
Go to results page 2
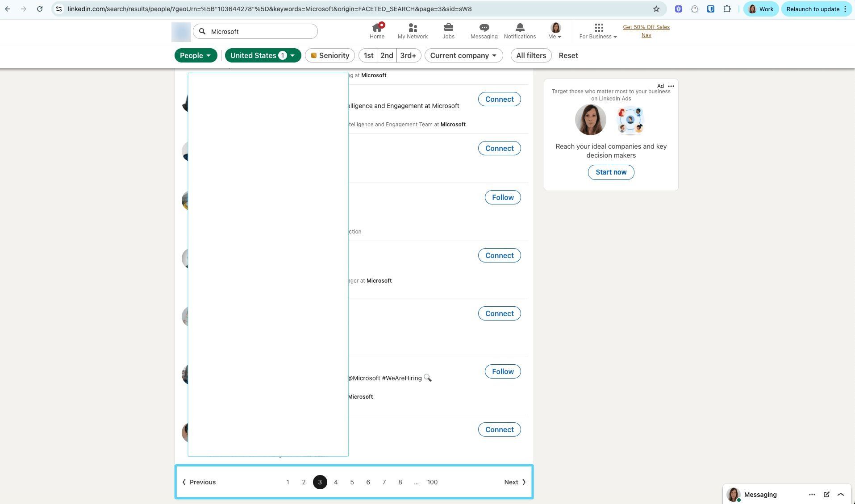[x=304, y=482]
